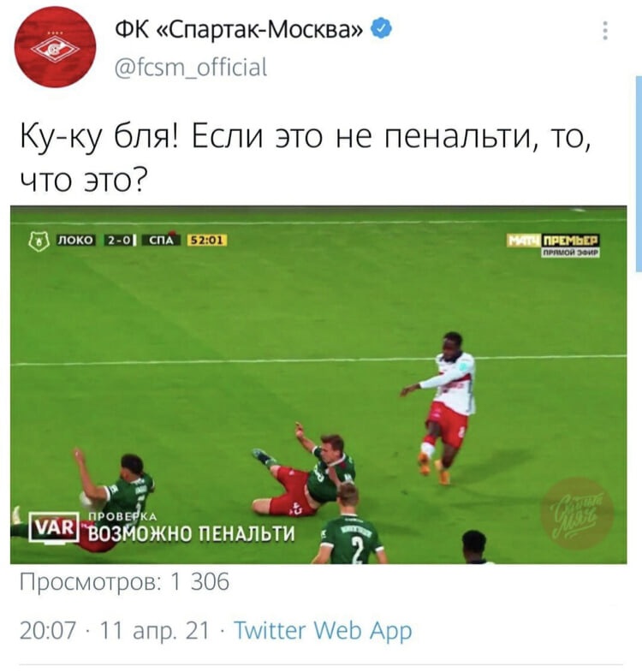Click the 52:01 match timer

click(x=207, y=241)
